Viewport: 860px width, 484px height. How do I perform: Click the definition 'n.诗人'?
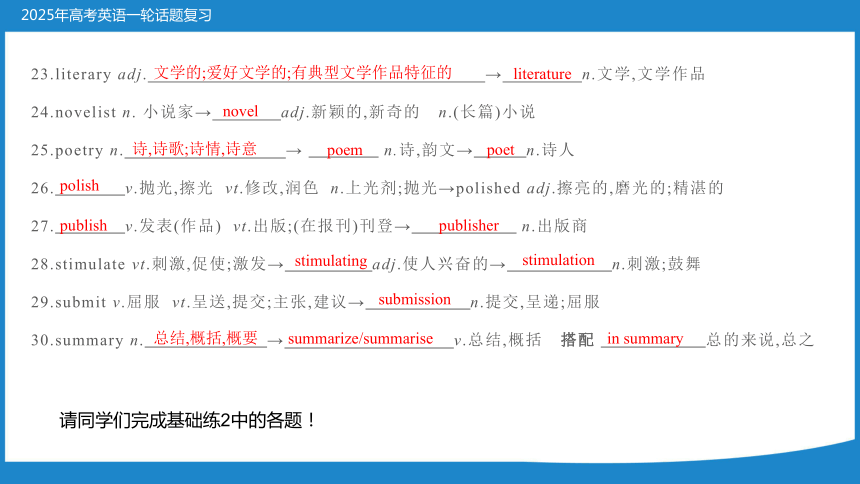[550, 150]
